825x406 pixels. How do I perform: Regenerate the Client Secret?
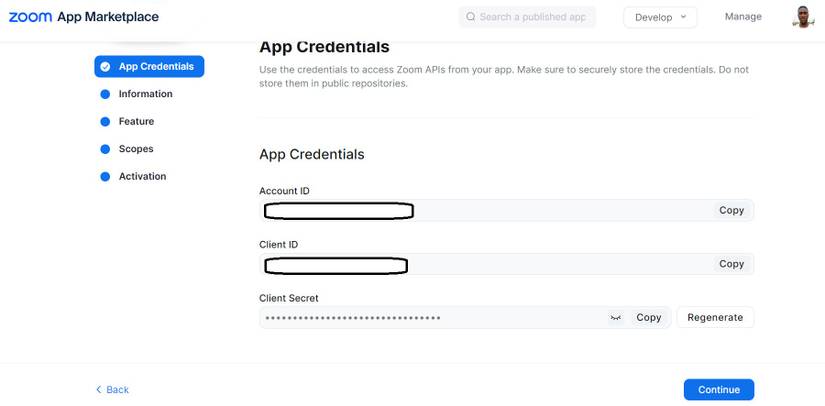[x=715, y=318]
